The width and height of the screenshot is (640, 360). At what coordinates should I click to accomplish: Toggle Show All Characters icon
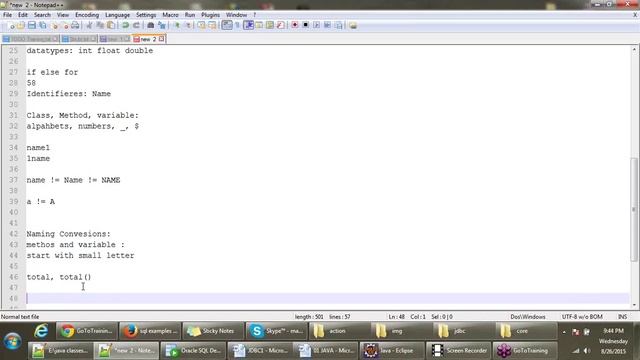point(238,25)
